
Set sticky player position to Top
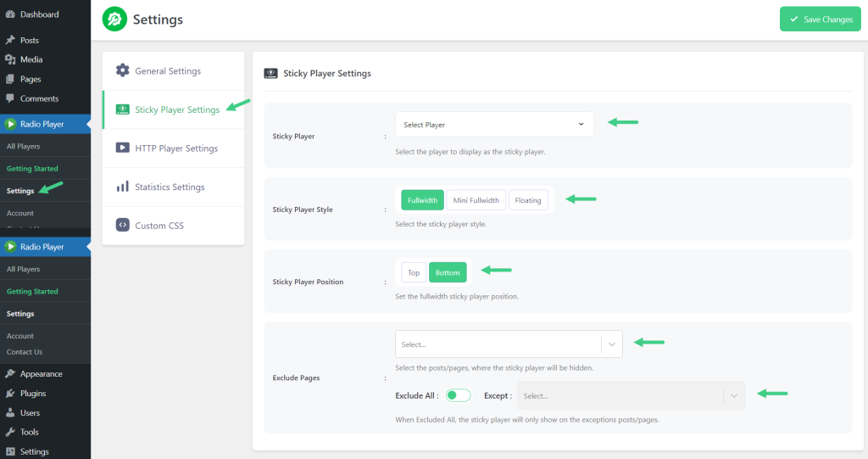(414, 272)
